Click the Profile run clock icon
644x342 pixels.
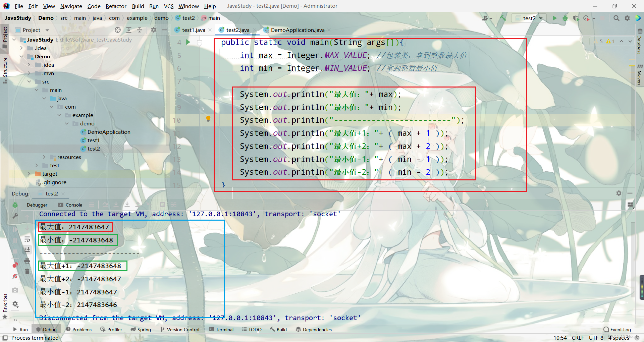click(587, 18)
